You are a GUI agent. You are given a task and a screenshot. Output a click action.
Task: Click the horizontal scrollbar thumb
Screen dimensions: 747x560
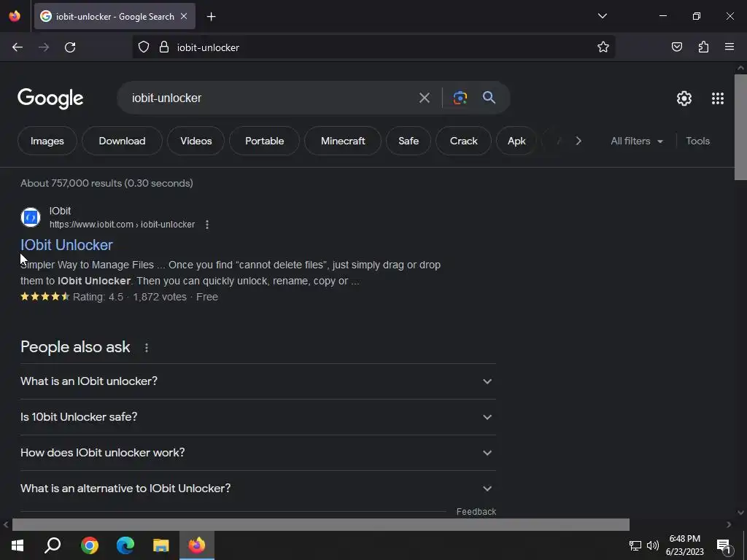[321, 525]
